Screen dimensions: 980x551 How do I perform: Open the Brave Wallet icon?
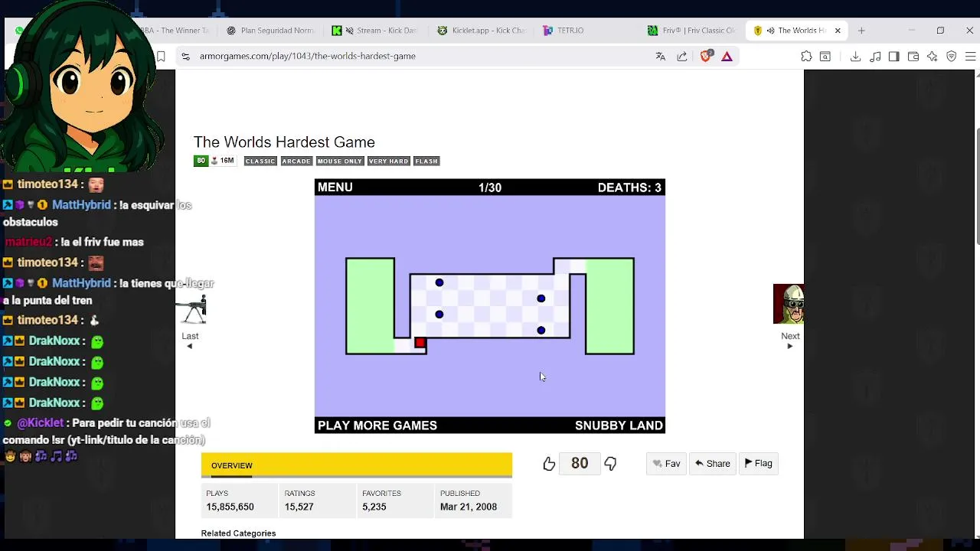[913, 56]
